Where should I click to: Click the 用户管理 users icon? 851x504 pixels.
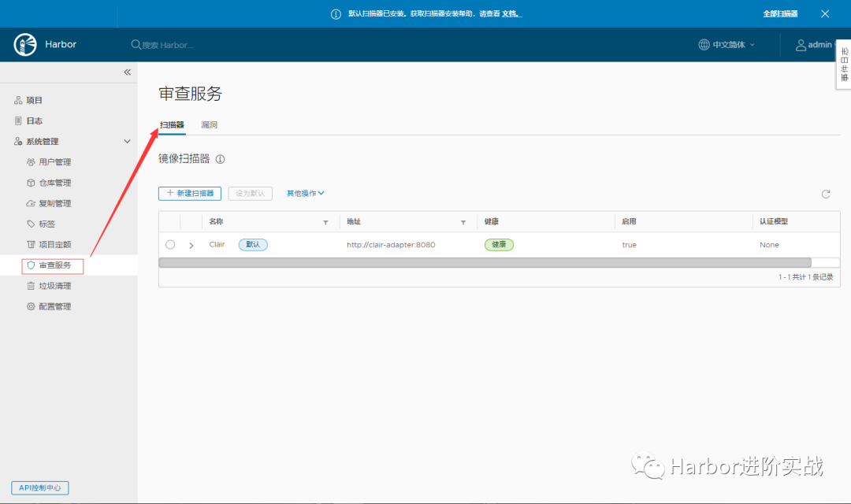point(31,162)
